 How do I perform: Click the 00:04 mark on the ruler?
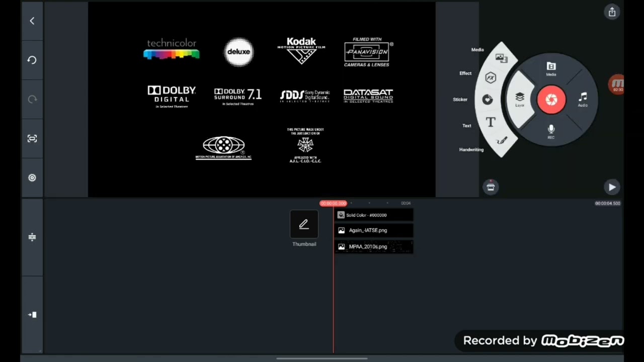[406, 203]
